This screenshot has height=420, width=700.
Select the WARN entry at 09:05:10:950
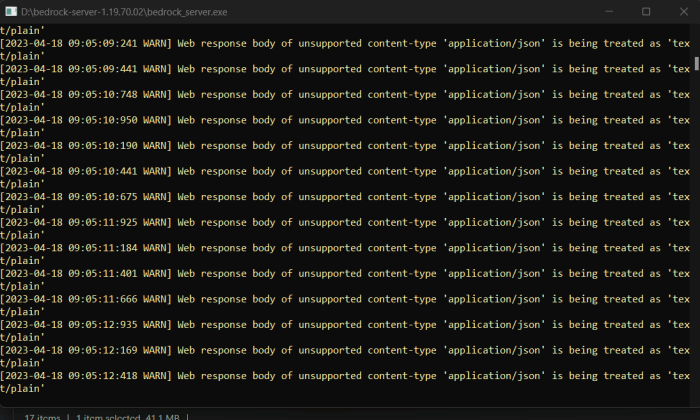click(x=345, y=126)
